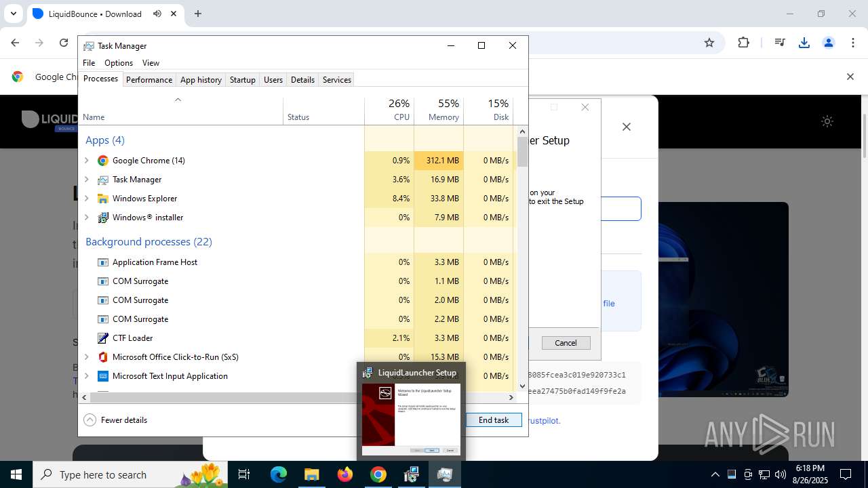Open the notification center icon

point(846,474)
